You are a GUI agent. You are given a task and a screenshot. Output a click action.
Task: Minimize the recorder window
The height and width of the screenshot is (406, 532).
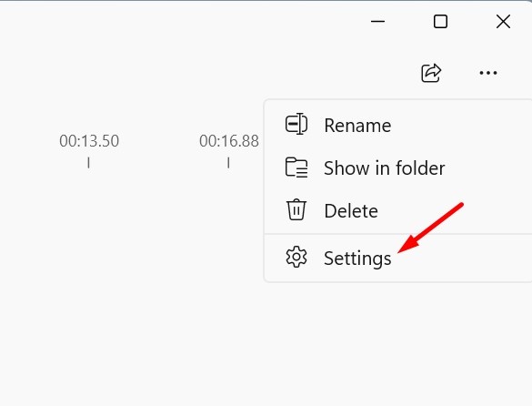[377, 22]
